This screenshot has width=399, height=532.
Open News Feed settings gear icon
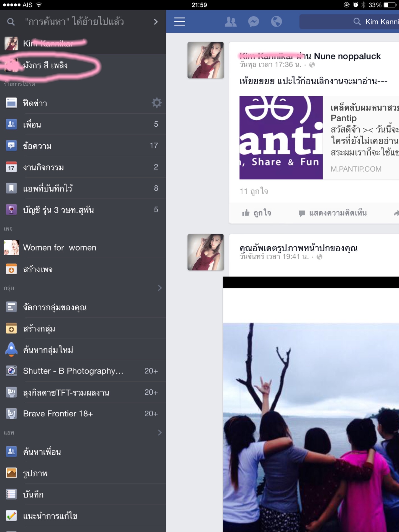(157, 103)
